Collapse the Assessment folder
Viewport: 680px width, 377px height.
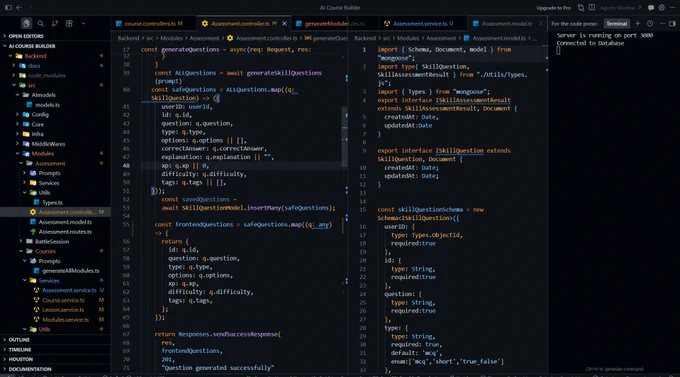pos(55,163)
